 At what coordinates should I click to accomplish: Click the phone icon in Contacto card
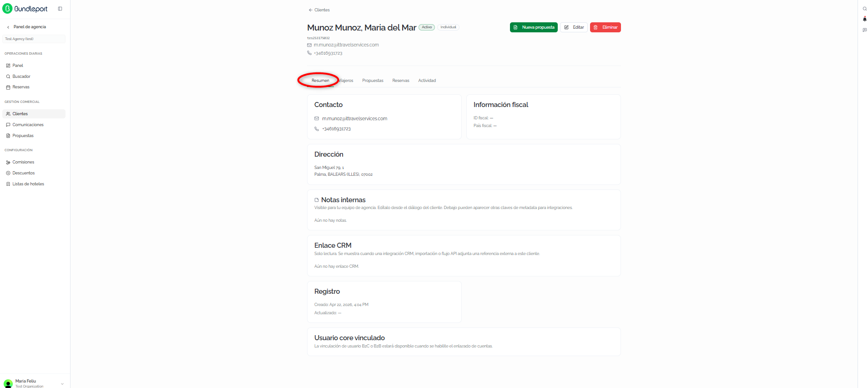pos(317,129)
